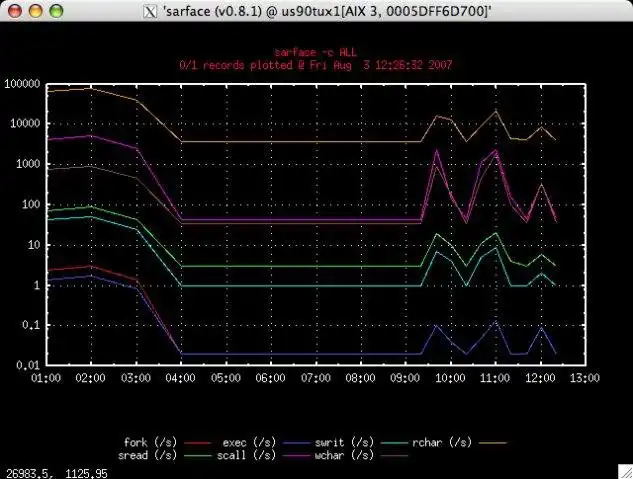Click the scall (/s) legend label
This screenshot has width=633, height=479.
point(246,456)
